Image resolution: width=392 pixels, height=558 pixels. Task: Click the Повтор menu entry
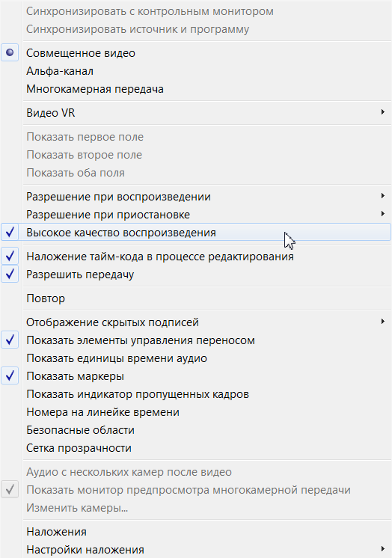tap(196, 298)
